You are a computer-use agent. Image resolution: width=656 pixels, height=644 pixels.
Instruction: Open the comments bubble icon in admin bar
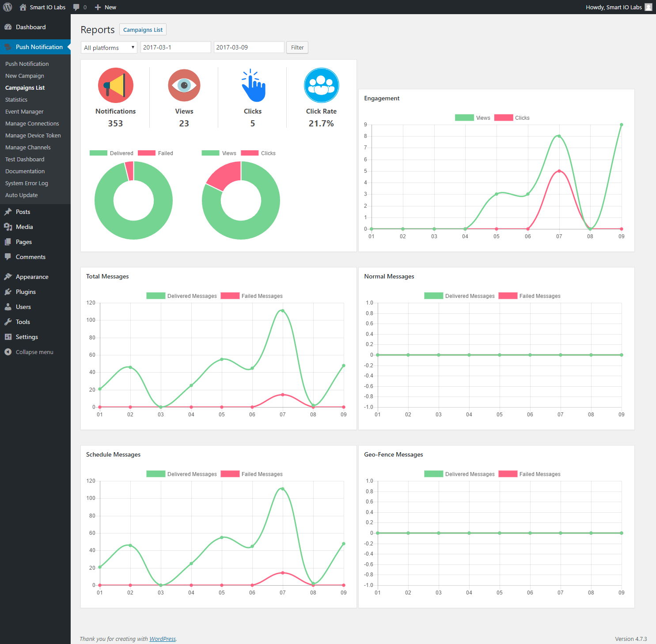(x=76, y=7)
